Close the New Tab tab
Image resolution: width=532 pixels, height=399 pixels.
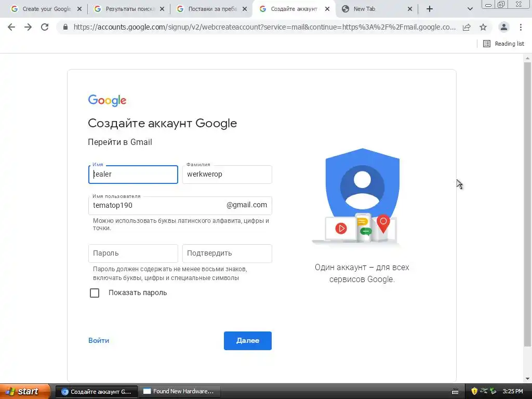(410, 9)
